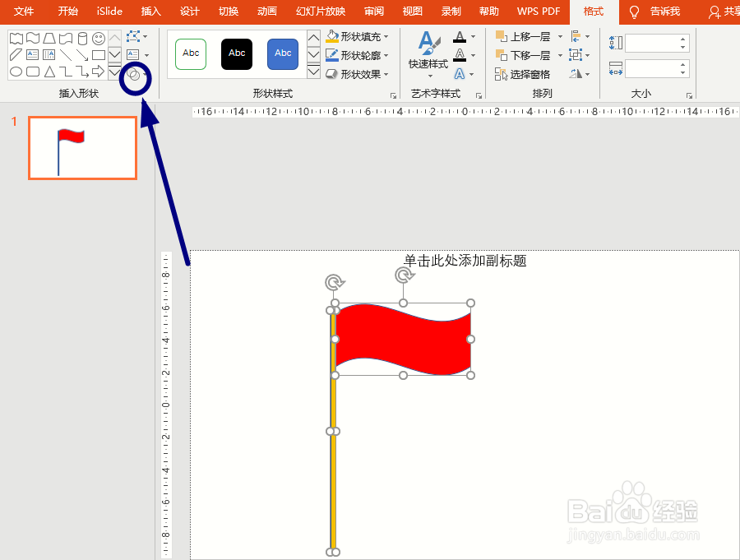Pick the cylinder shape from the shapes gallery
The image size is (740, 560).
coord(82,39)
